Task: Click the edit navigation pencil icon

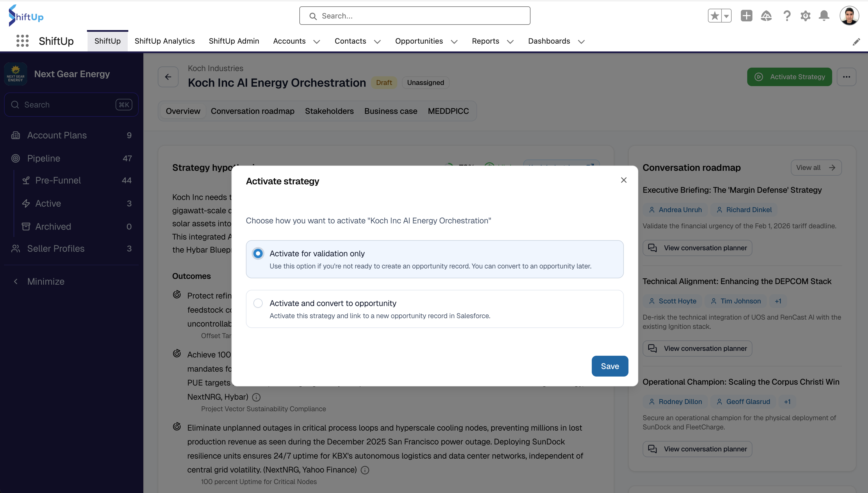Action: click(856, 42)
